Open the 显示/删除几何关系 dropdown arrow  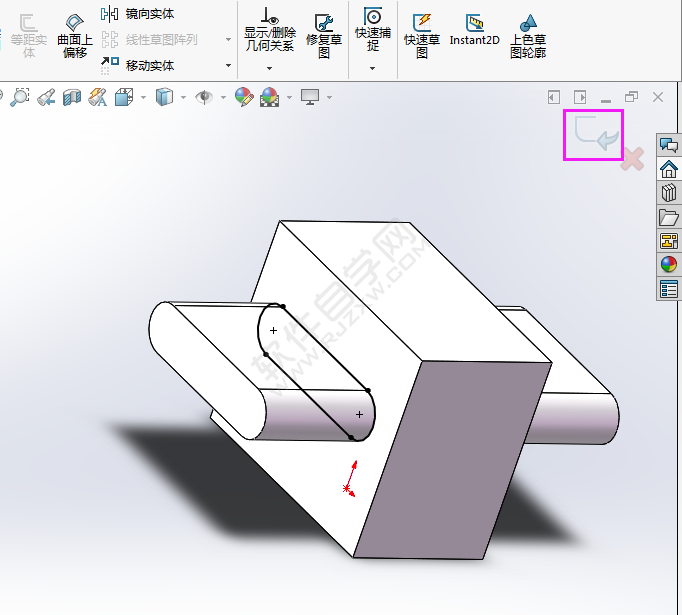[x=270, y=68]
